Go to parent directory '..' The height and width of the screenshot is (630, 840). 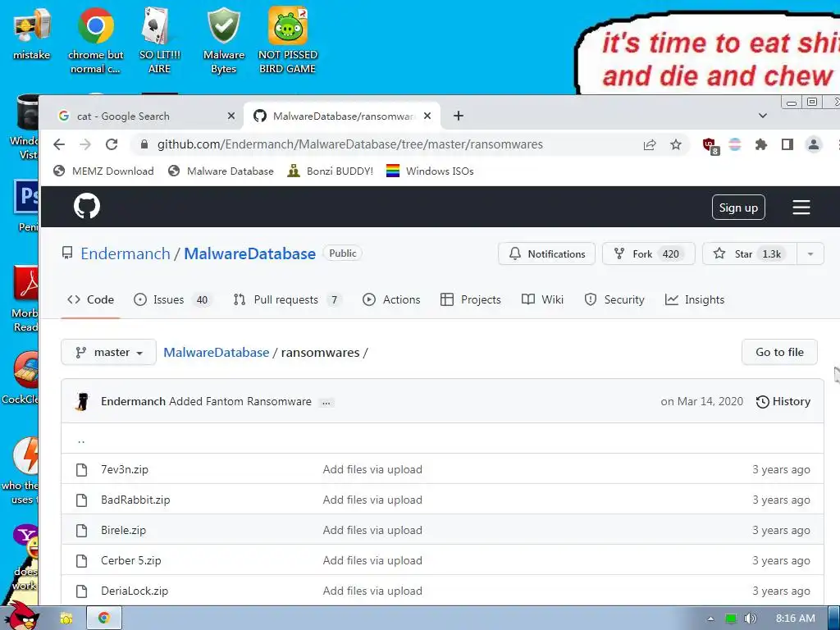(x=81, y=440)
